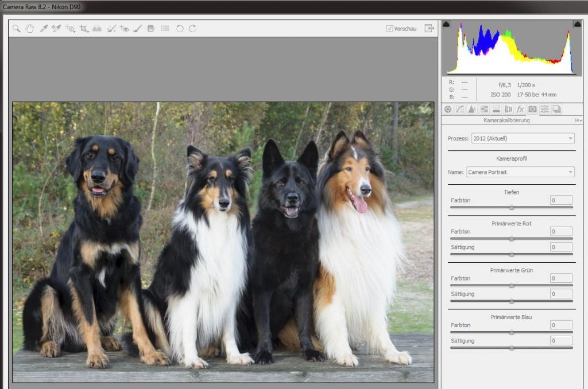Click the 'Primärwerte Grün' section label
Screen dimensions: 588x389
[512, 270]
